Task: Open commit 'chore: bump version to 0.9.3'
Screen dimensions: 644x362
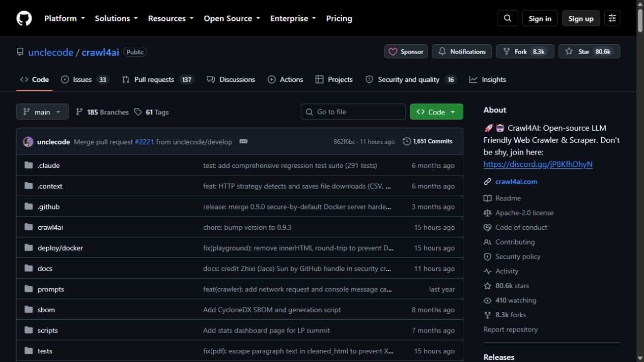Action: tap(247, 227)
